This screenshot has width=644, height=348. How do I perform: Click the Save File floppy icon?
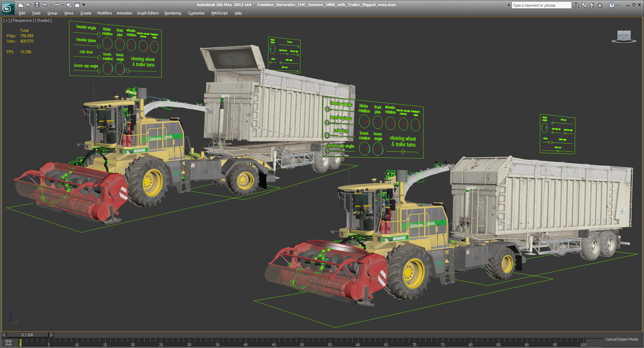click(37, 5)
